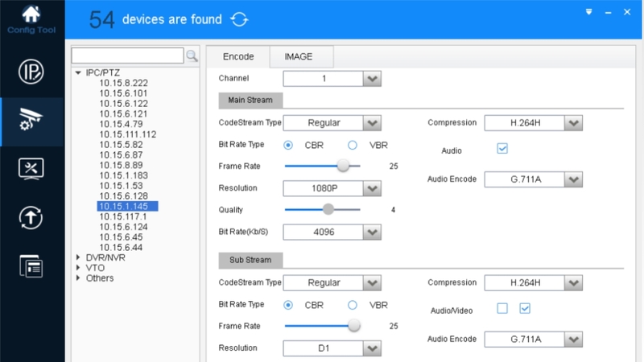Adjust the Main Stream Frame Rate slider

[343, 166]
